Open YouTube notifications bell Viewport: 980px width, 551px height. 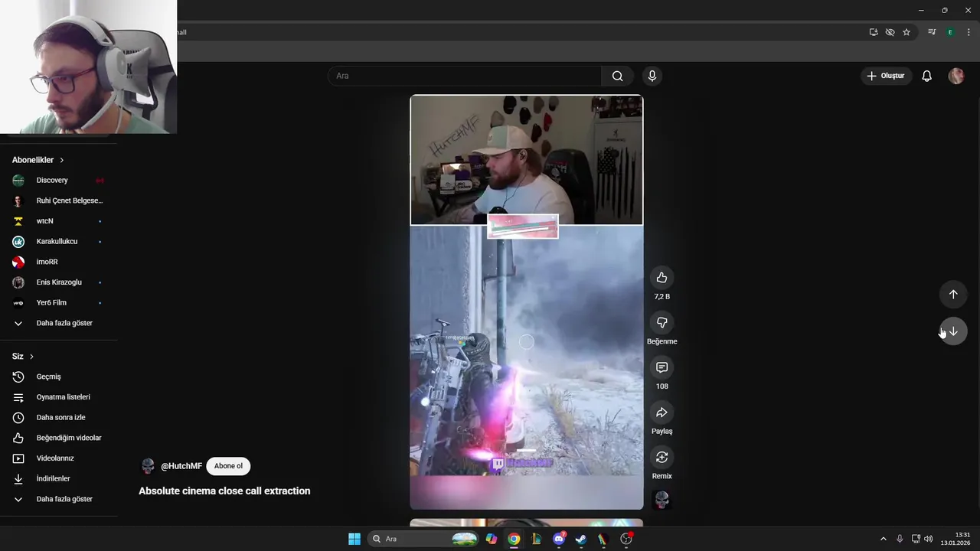(926, 76)
